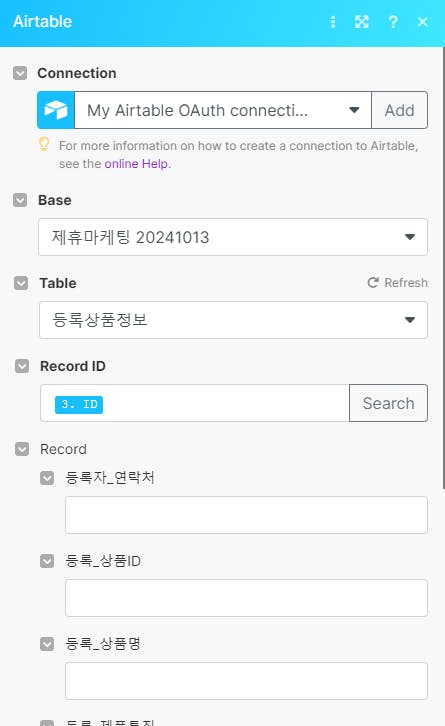Click the Search button for Record ID
Screen dimensions: 445x726
point(388,403)
